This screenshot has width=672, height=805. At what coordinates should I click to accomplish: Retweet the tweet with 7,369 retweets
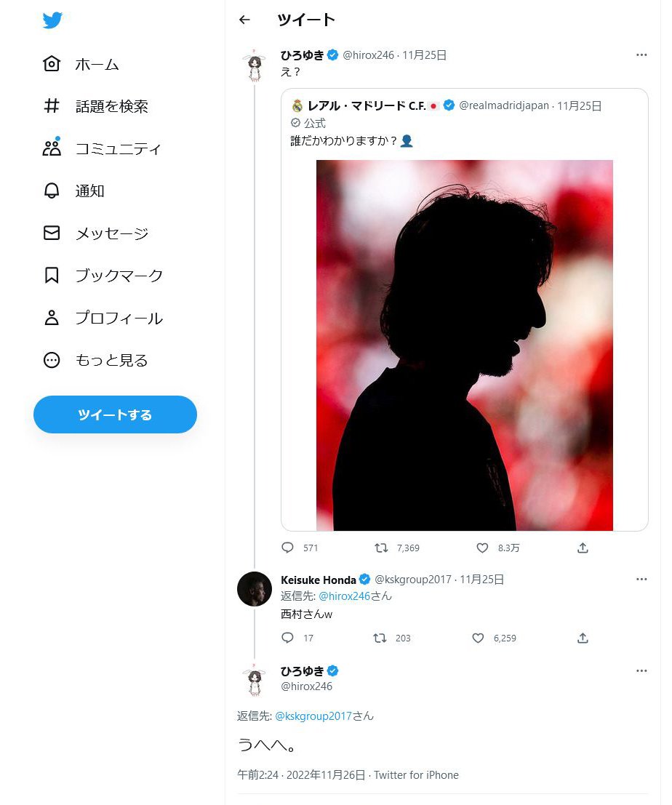380,548
